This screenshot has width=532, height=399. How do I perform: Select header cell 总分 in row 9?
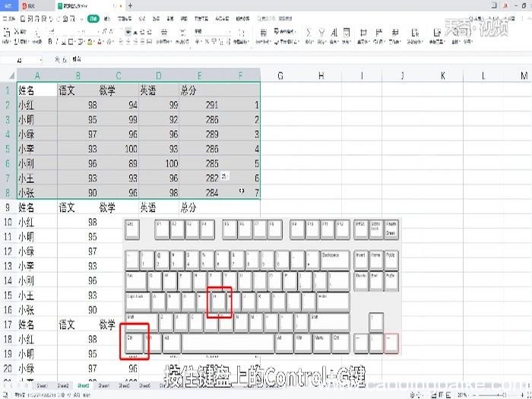(199, 207)
